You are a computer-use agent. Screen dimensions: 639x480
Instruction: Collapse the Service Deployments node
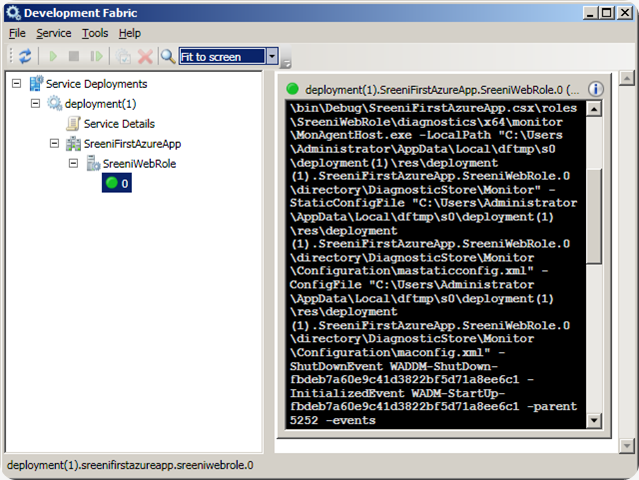coord(16,84)
